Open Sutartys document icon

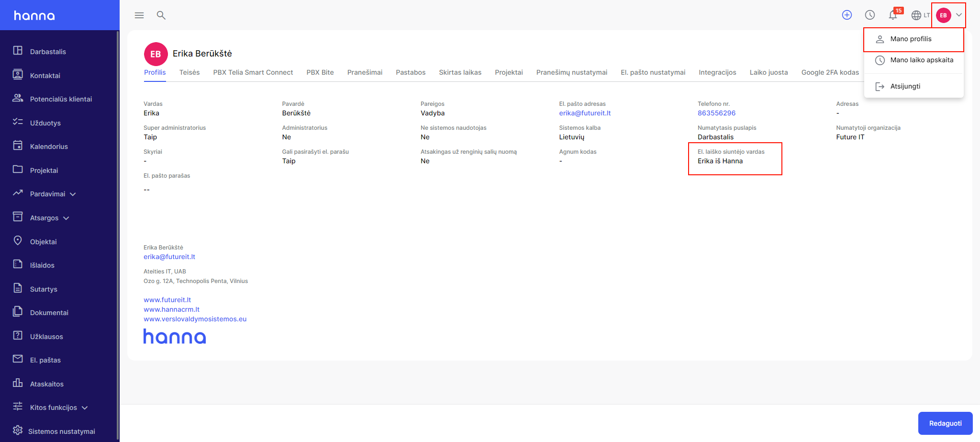tap(18, 288)
